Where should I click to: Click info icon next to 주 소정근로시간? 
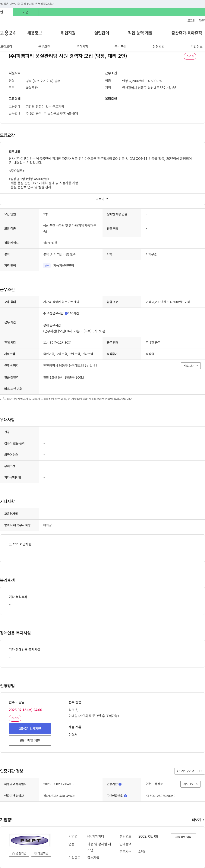point(66,313)
